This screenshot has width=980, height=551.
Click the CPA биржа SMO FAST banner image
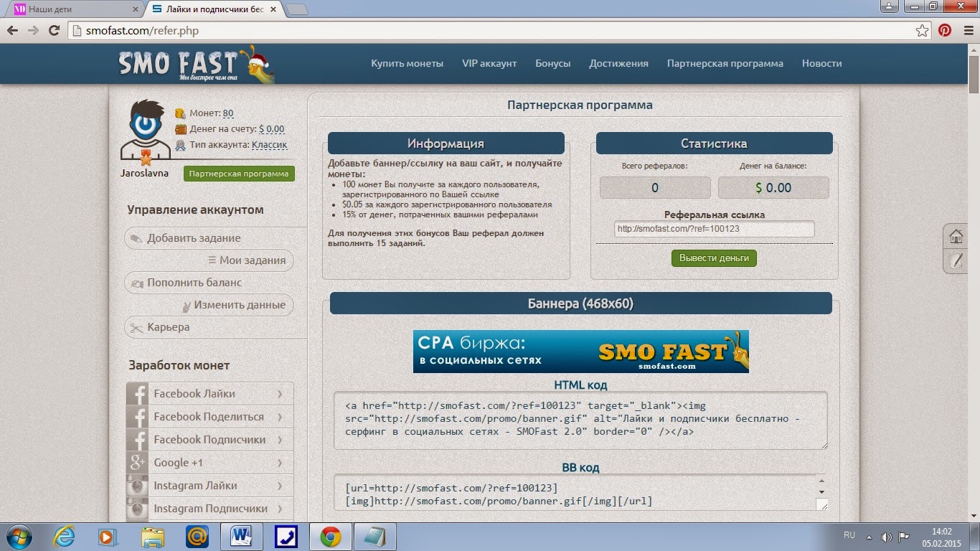click(581, 352)
